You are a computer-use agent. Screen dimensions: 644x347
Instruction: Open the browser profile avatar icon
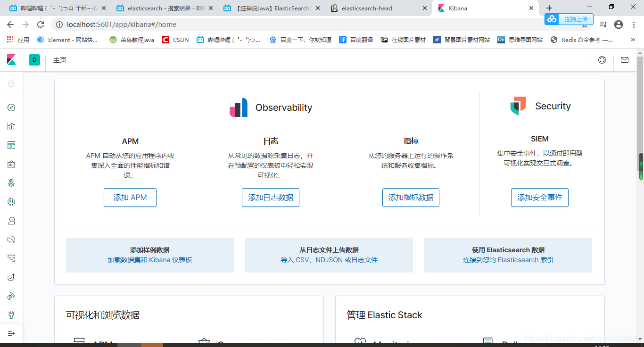click(x=619, y=25)
